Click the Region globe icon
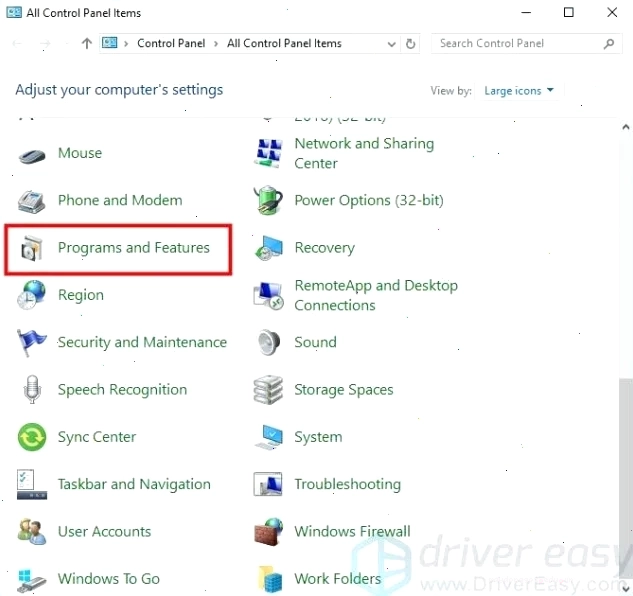Screen dimensions: 633x596 [x=31, y=295]
